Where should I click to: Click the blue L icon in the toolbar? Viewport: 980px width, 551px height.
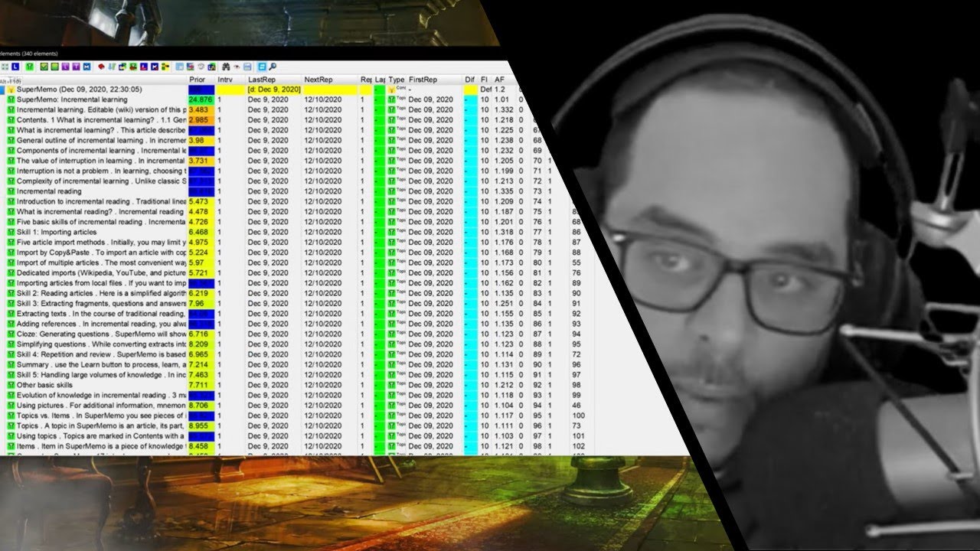click(15, 67)
